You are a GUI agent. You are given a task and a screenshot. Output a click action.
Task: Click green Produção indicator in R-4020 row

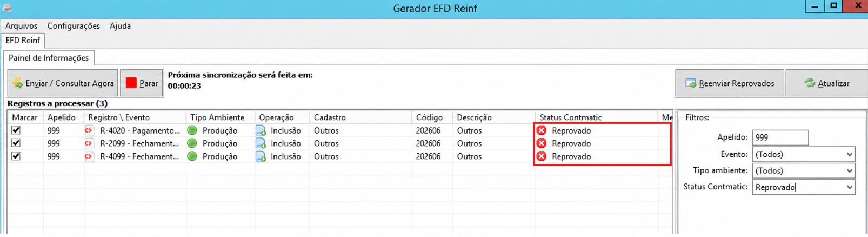(192, 130)
